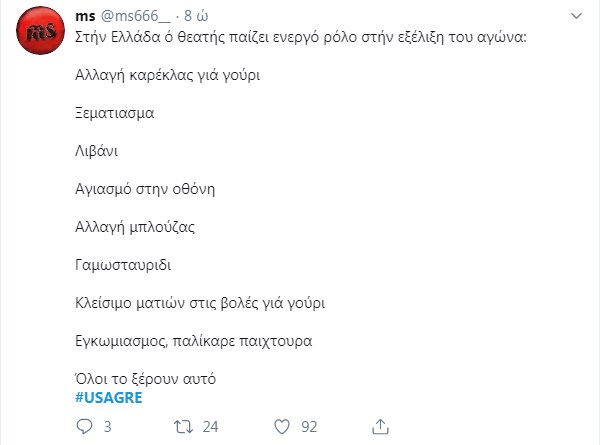
Task: Click the like count 92
Action: (309, 427)
